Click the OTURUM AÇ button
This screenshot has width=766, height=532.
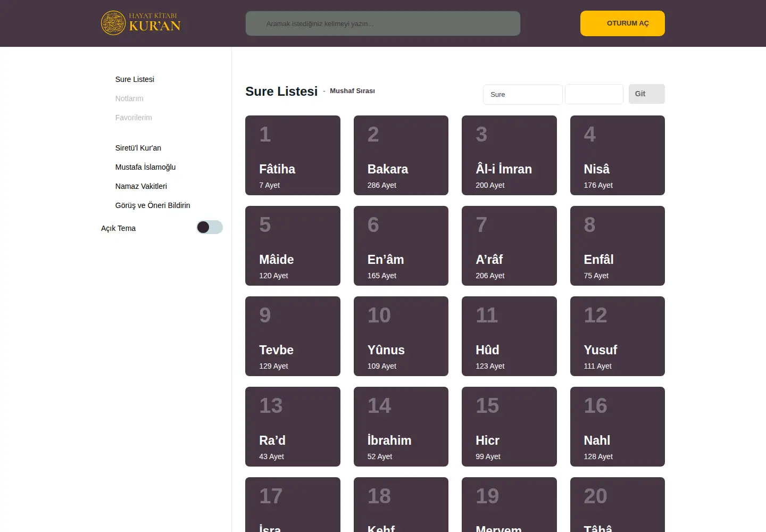coord(622,23)
